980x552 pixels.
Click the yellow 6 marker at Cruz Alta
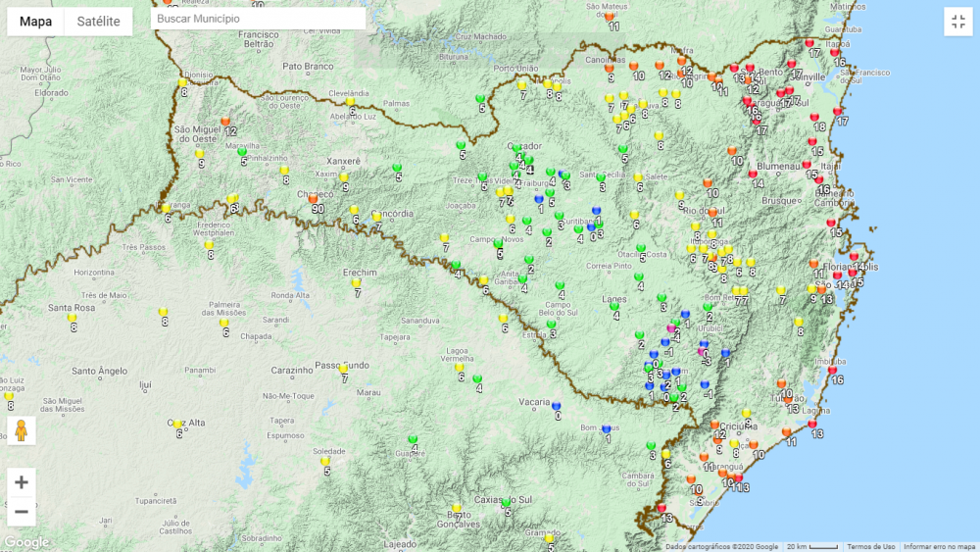tap(177, 424)
